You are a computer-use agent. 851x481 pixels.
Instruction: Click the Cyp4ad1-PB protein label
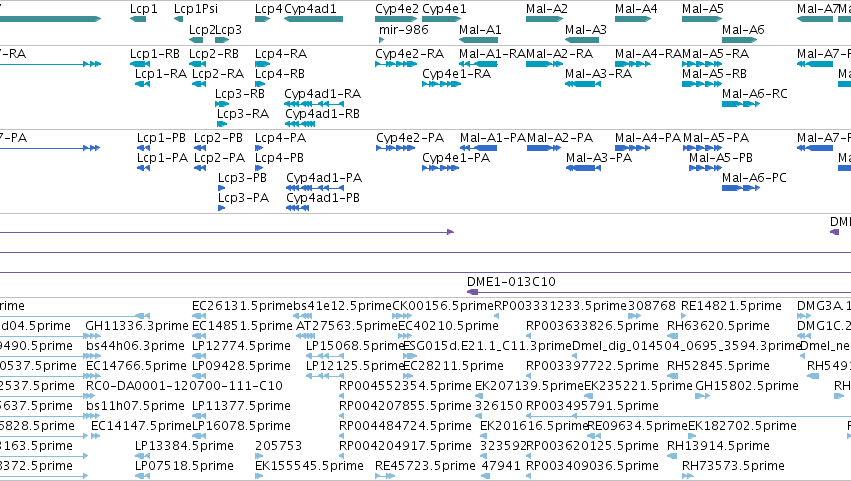point(323,198)
